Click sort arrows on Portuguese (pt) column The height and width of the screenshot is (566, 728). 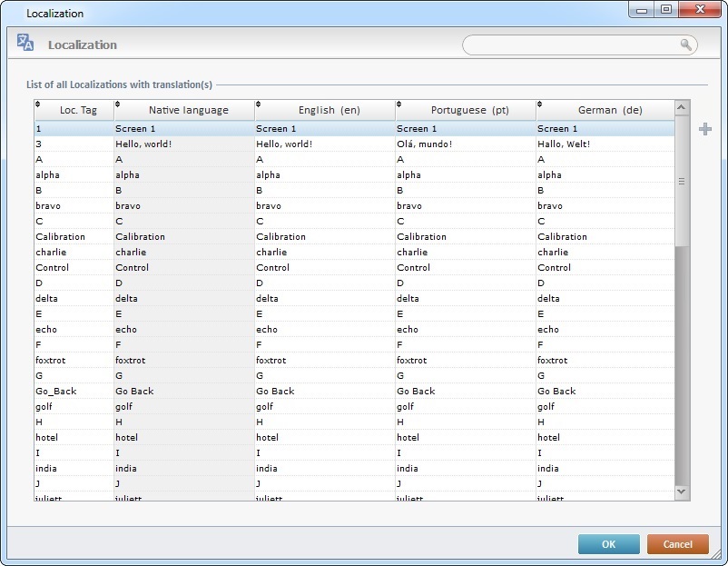click(399, 104)
